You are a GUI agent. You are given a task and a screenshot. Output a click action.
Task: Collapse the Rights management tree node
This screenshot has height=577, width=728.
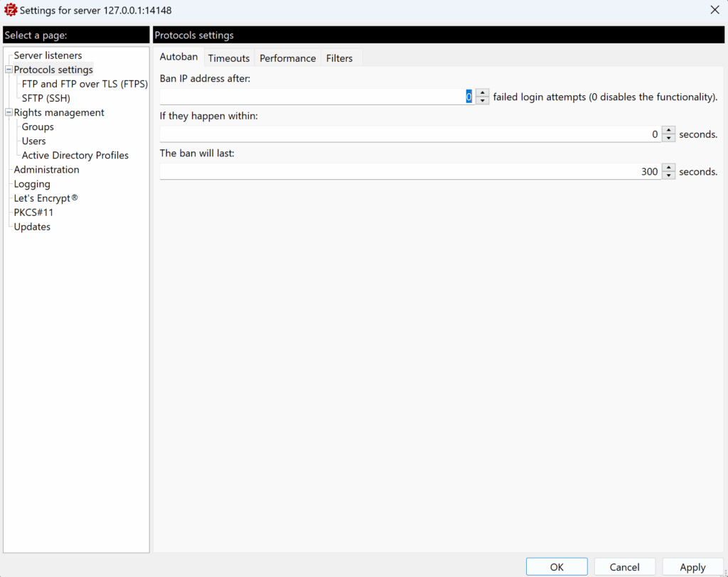(9, 112)
